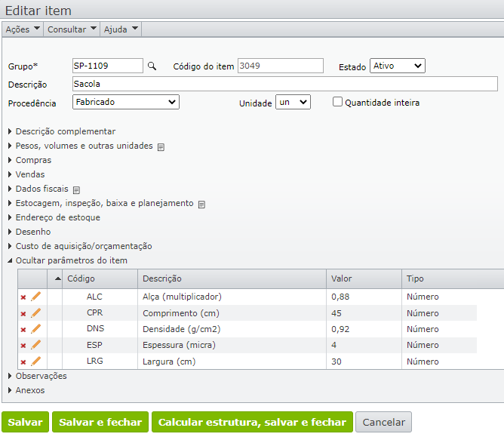
Task: Open the Estado dropdown
Action: tap(397, 66)
